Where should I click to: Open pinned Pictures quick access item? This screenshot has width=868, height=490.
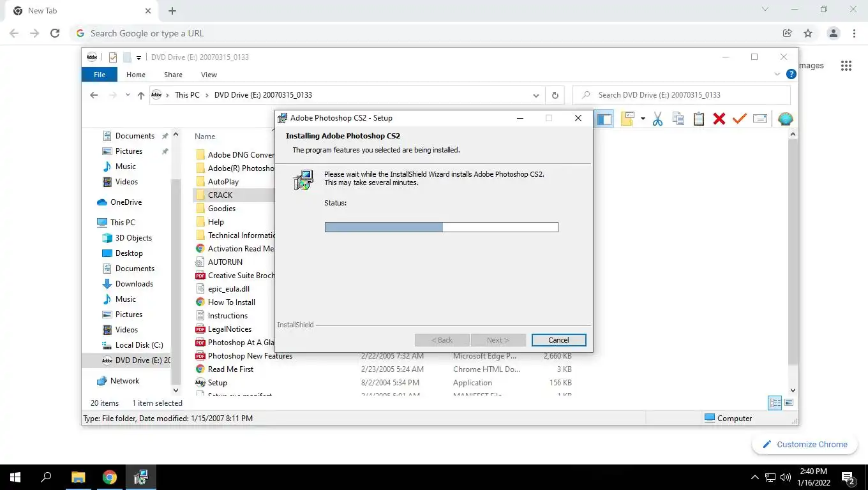(x=129, y=151)
